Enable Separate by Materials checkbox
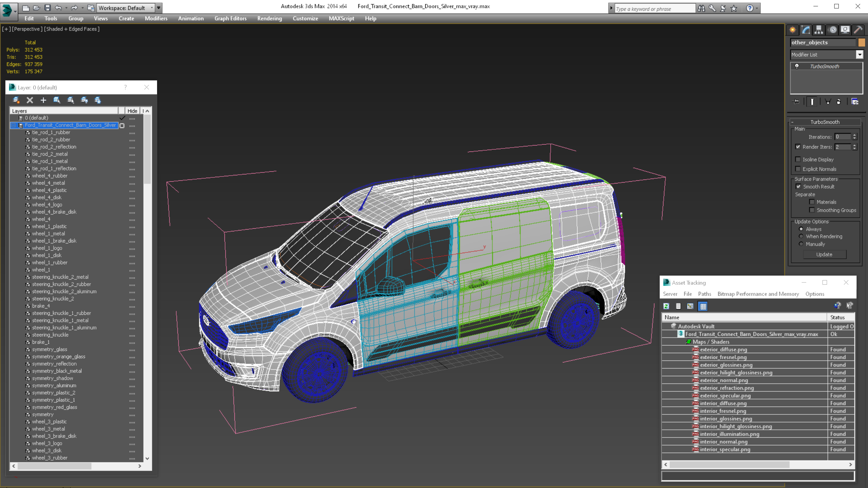Screen dimensions: 868x488 click(x=812, y=202)
